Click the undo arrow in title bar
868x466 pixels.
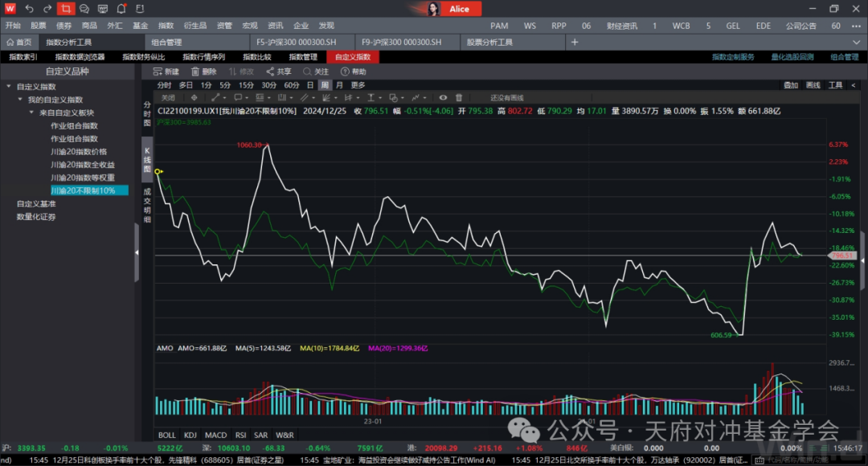pos(30,9)
